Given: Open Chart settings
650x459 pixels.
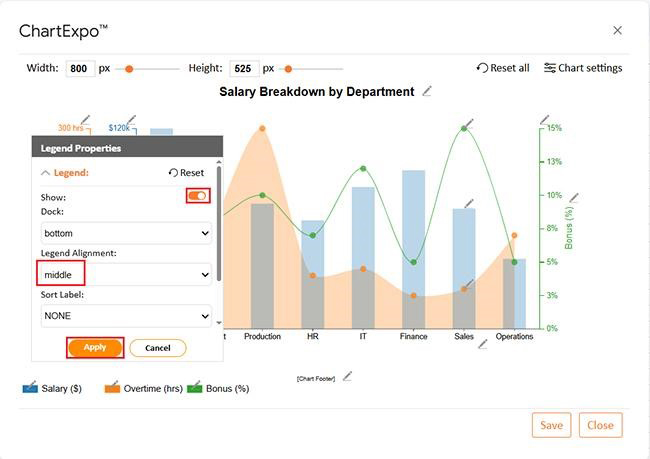Looking at the screenshot, I should (583, 68).
